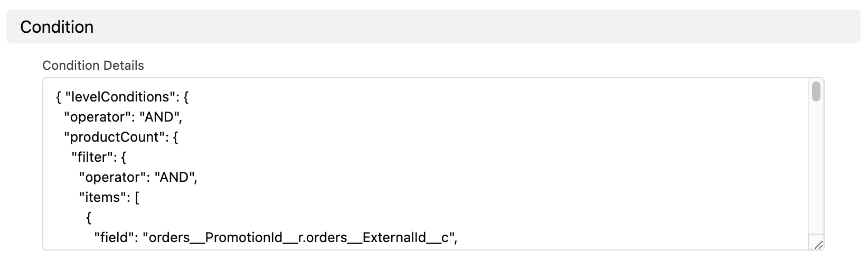Image resolution: width=868 pixels, height=277 pixels.
Task: Click the Condition section header
Action: pos(57,27)
